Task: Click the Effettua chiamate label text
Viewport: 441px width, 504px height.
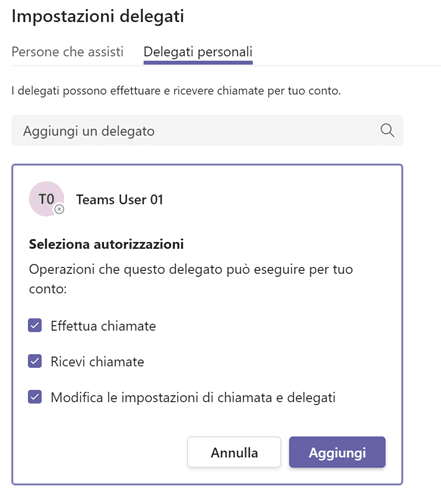Action: tap(103, 326)
